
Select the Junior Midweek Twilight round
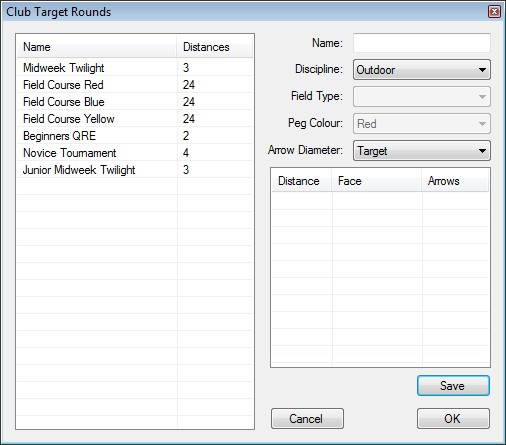(x=135, y=170)
